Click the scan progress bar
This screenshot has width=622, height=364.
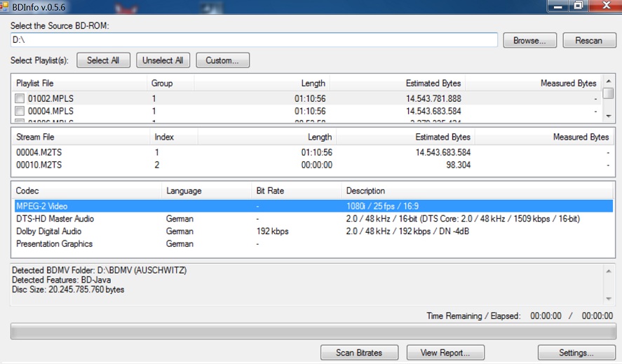point(313,332)
